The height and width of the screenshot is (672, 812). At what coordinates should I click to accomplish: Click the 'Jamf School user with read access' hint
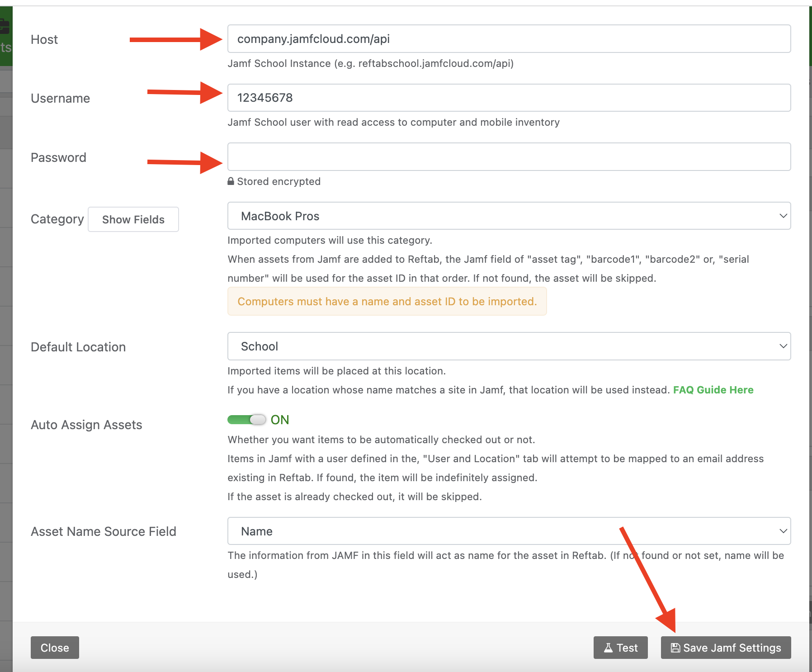[x=394, y=122]
